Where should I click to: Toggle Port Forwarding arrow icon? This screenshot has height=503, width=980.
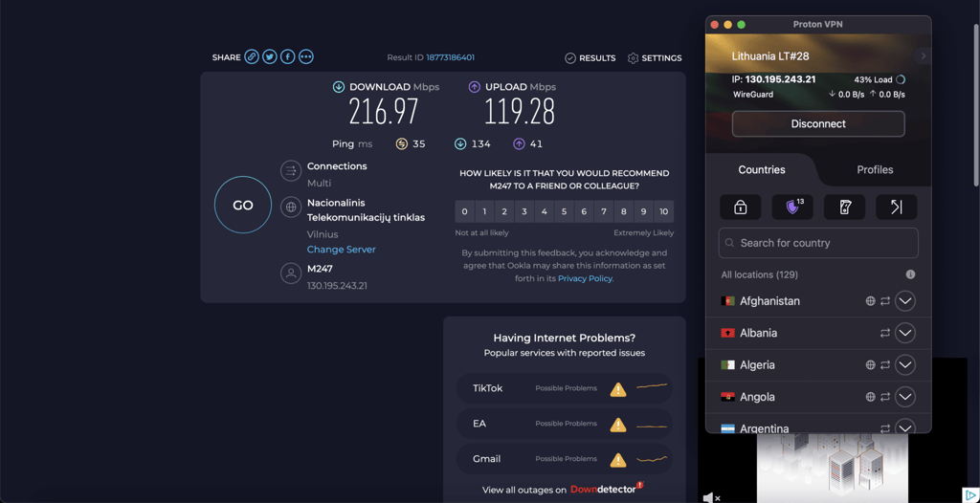pos(896,207)
